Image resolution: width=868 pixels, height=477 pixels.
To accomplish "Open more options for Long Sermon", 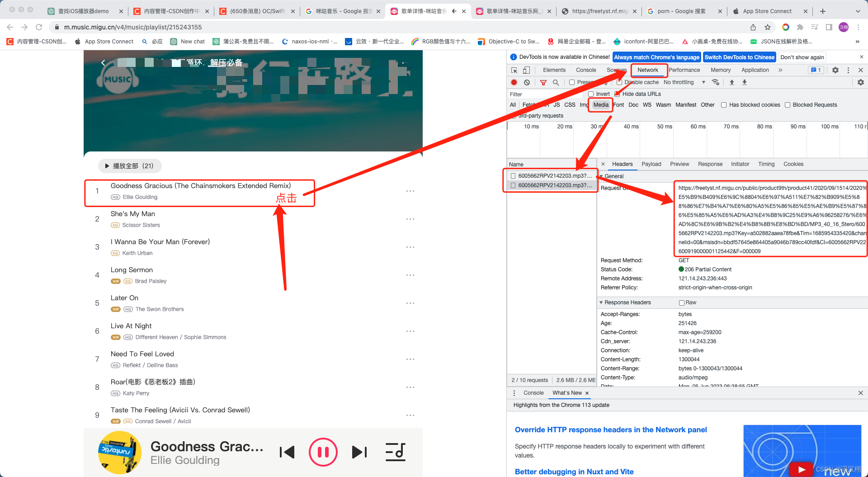I will click(x=410, y=275).
